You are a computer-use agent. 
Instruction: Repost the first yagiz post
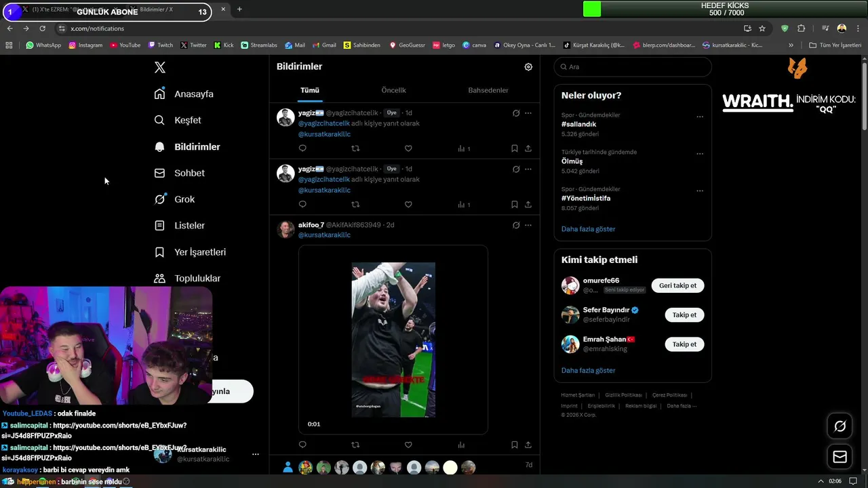[x=355, y=148]
